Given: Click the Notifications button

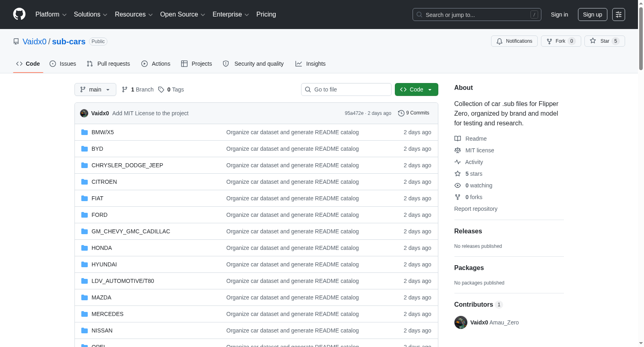Looking at the screenshot, I should (x=514, y=41).
